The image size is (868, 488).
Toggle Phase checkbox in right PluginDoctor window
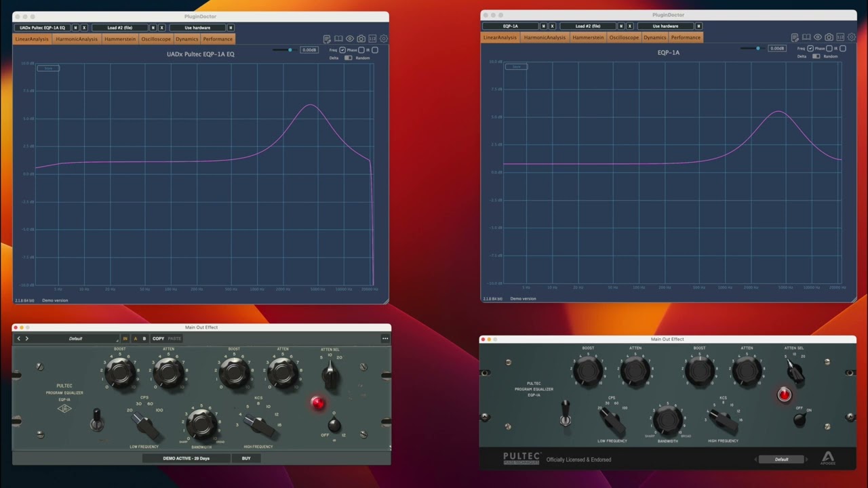click(829, 49)
